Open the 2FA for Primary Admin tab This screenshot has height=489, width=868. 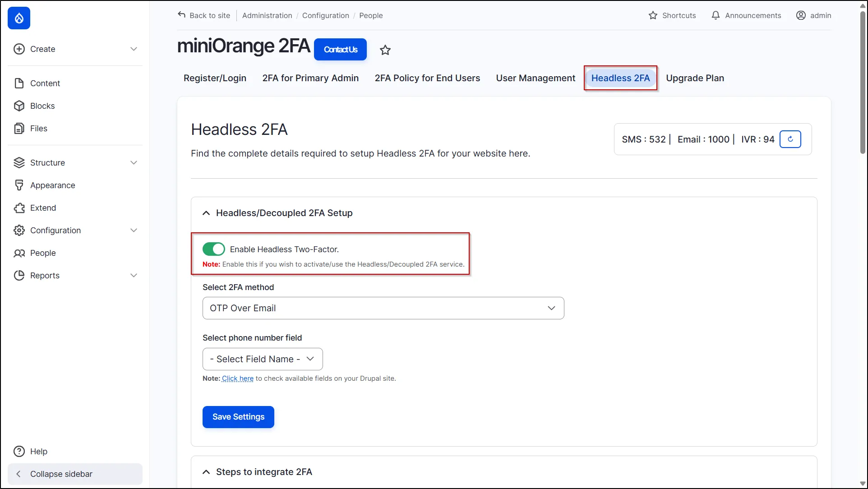[x=310, y=78]
